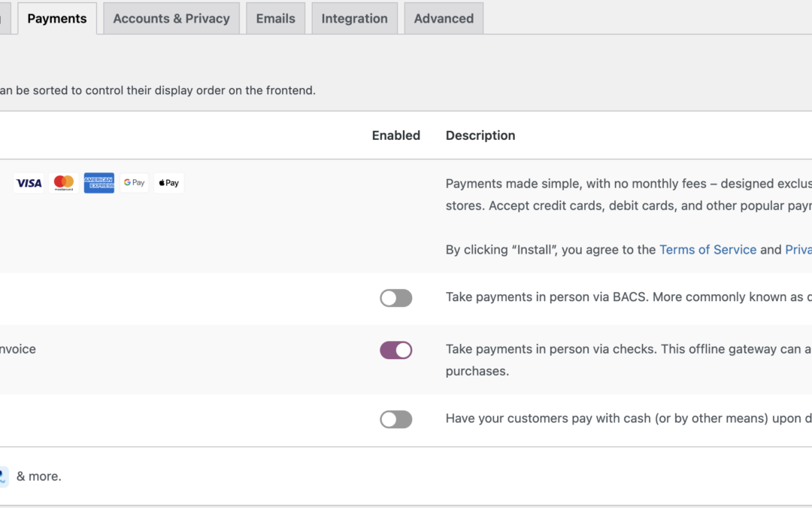
Task: Click the Enabled column header
Action: pos(396,135)
